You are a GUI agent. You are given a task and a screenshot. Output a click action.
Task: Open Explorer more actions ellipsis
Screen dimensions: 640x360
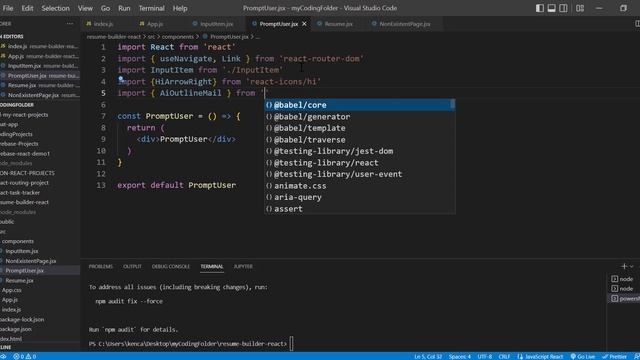pos(70,24)
